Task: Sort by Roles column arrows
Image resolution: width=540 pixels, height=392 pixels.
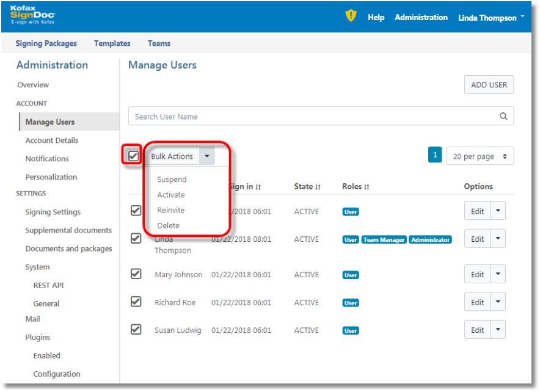Action: (x=366, y=187)
